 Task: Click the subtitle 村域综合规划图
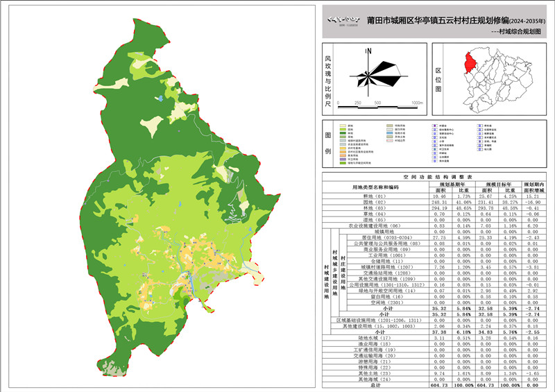515,32
